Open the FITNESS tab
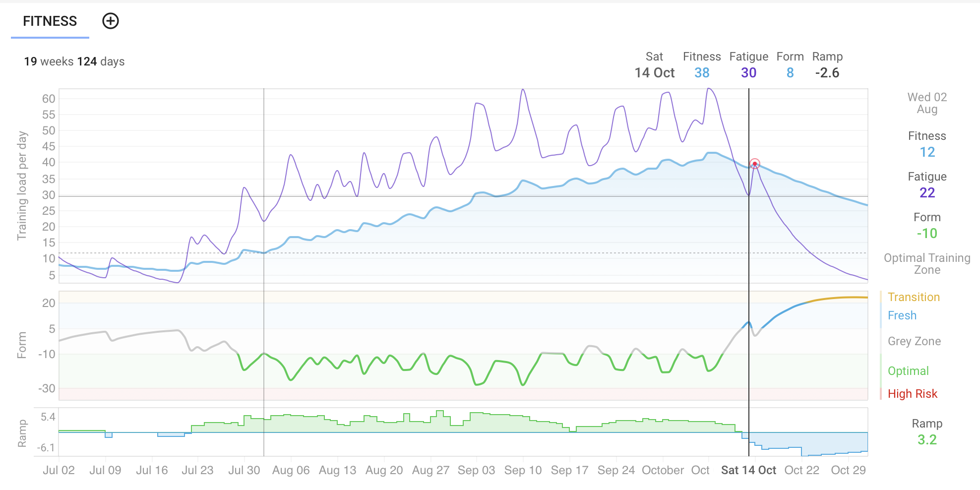This screenshot has height=490, width=980. 50,21
